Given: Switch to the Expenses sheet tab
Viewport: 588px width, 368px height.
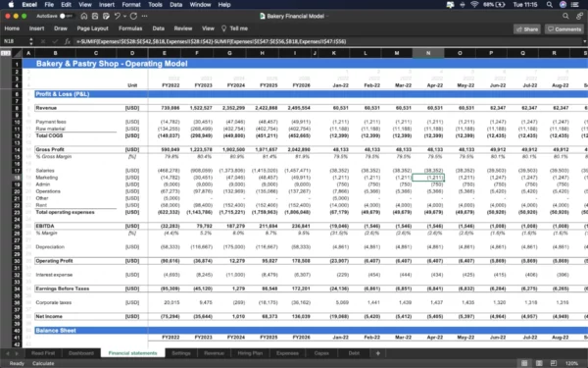Looking at the screenshot, I should (287, 353).
